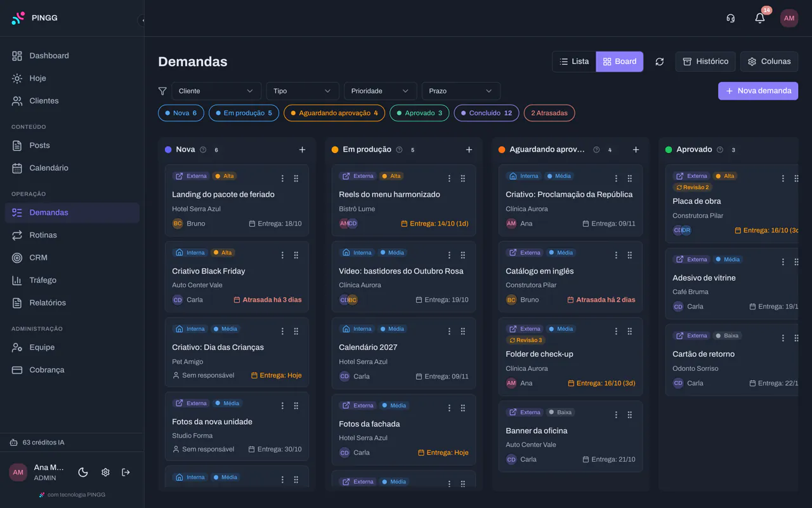This screenshot has width=812, height=508.
Task: Open three-dot menu on Reels do menu harmonizado
Action: [449, 178]
